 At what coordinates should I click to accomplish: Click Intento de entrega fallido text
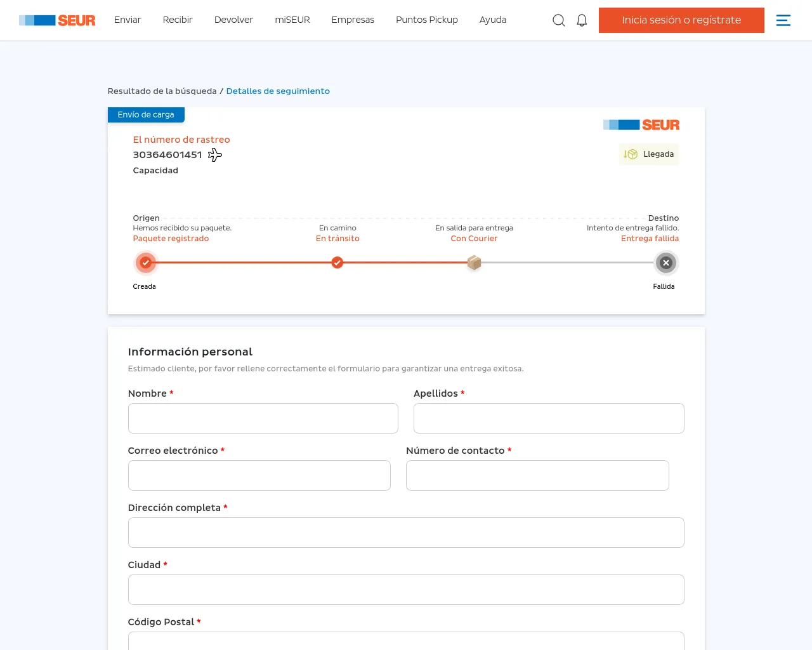pyautogui.click(x=632, y=228)
